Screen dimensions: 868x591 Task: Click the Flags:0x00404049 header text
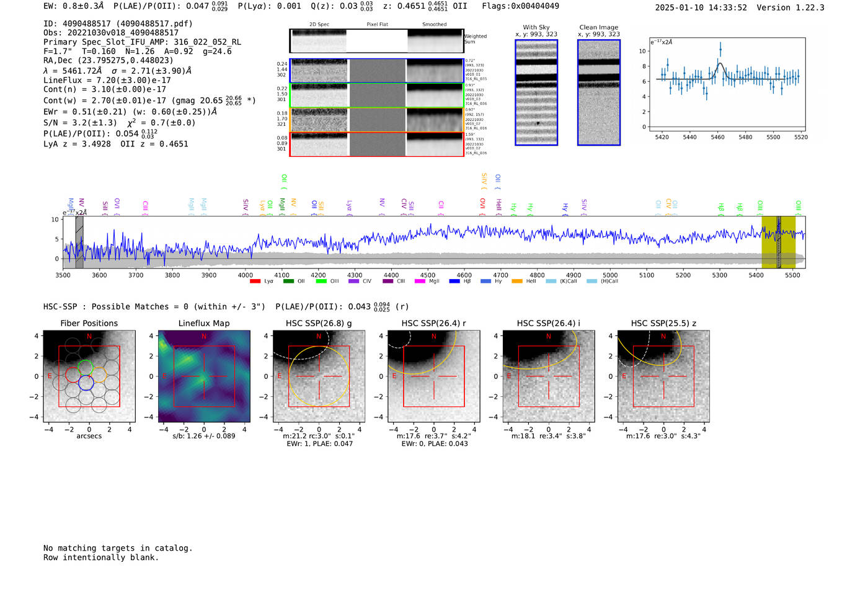point(520,6)
